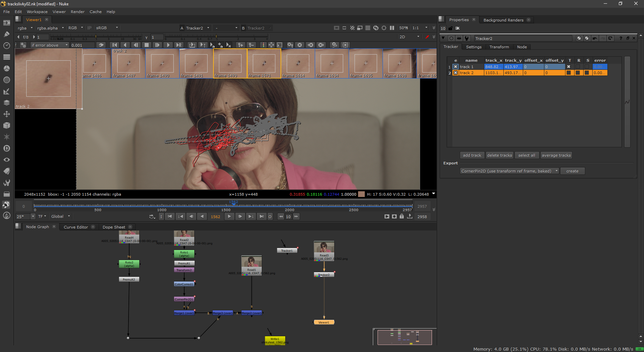Open the Render menu
This screenshot has width=644, height=352.
click(78, 12)
